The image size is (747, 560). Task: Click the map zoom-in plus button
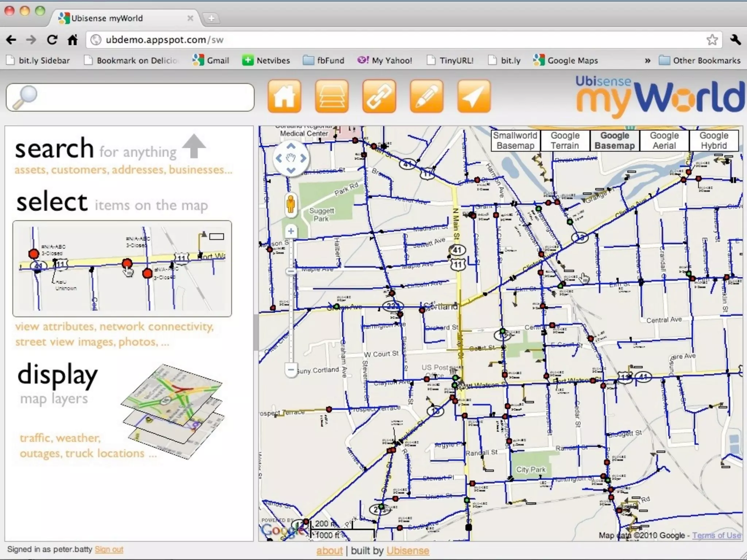click(x=291, y=231)
